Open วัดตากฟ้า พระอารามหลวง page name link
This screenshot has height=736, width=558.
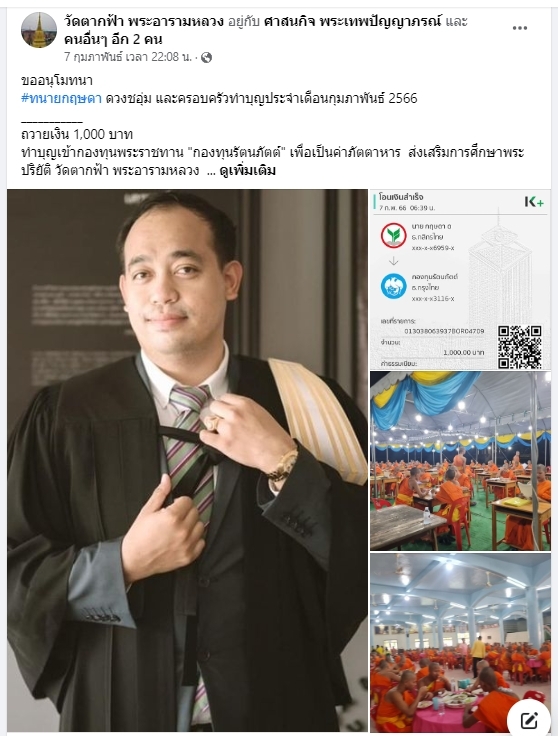coord(144,22)
